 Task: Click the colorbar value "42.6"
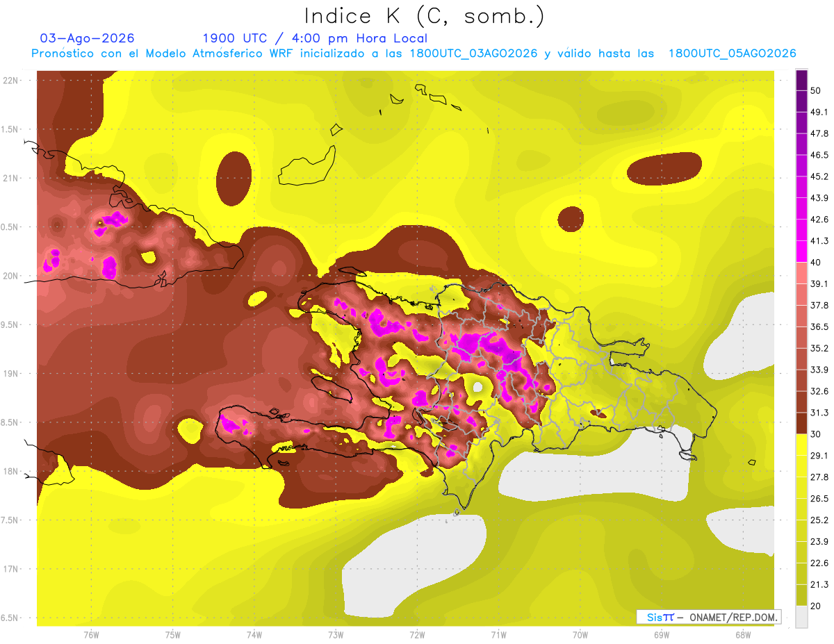point(819,220)
